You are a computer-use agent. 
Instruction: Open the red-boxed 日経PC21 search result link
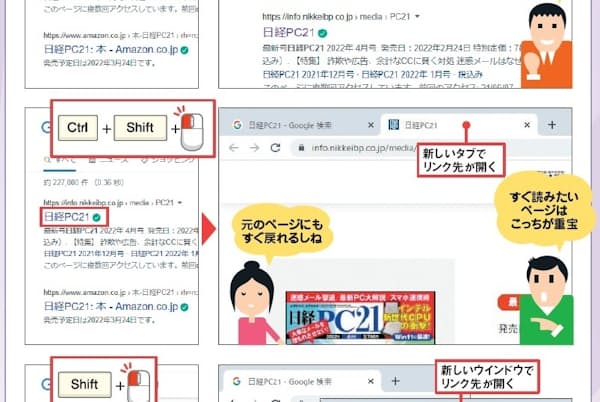(x=67, y=217)
